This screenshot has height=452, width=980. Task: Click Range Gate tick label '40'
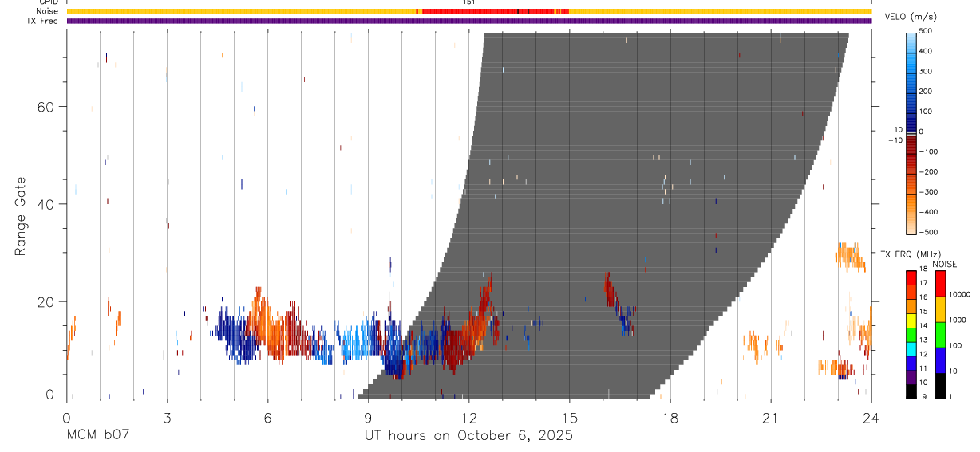(45, 204)
